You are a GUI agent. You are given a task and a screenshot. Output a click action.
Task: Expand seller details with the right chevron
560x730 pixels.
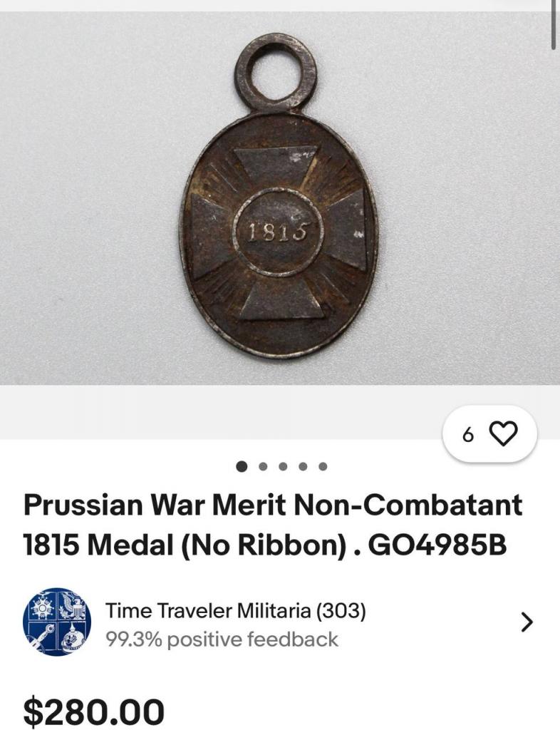click(527, 622)
